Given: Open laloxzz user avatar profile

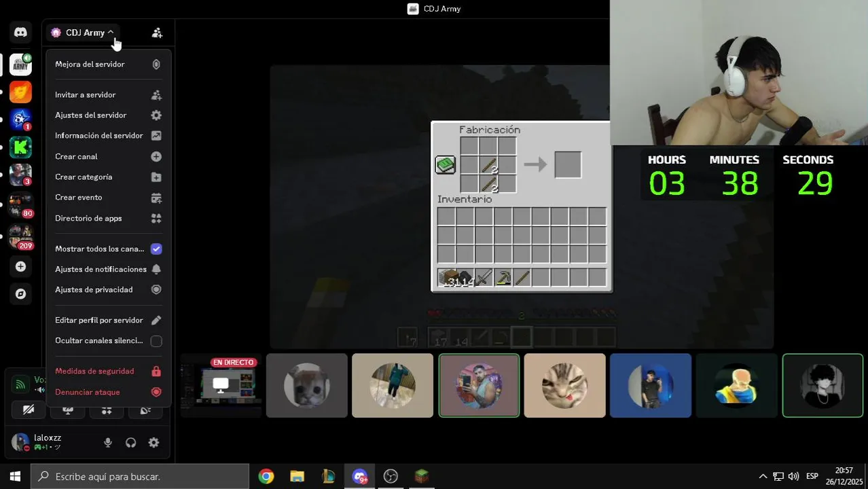Looking at the screenshot, I should pos(20,442).
